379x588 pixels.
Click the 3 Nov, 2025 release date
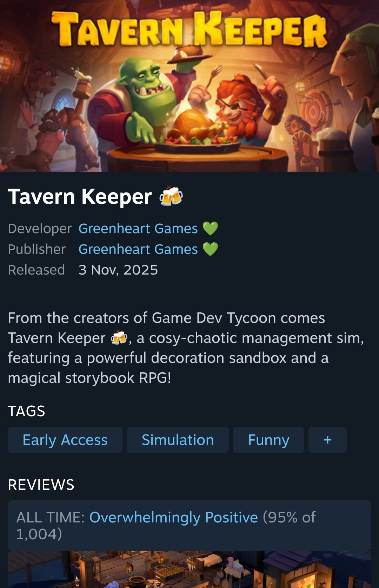[118, 270]
